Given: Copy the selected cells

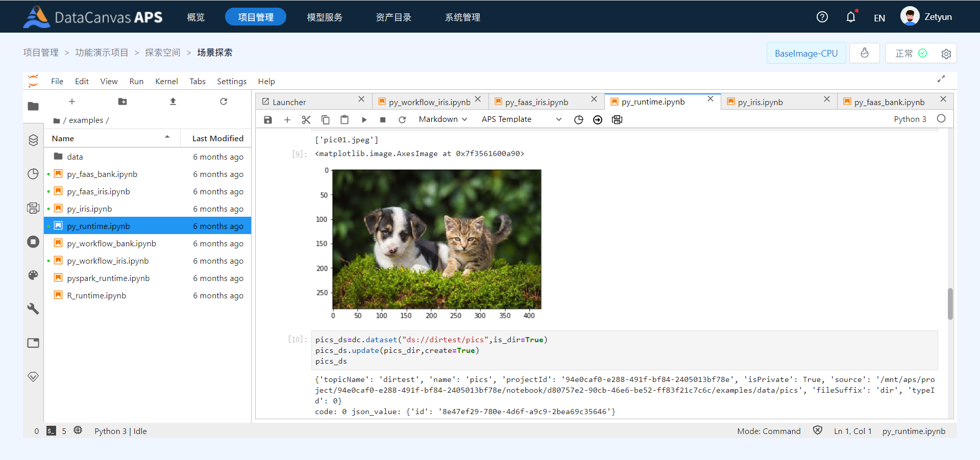Looking at the screenshot, I should click(x=325, y=119).
